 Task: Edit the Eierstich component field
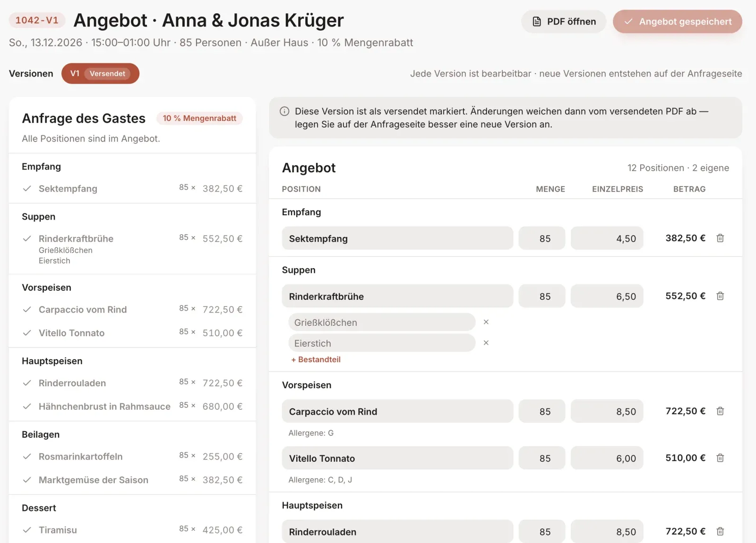(382, 343)
